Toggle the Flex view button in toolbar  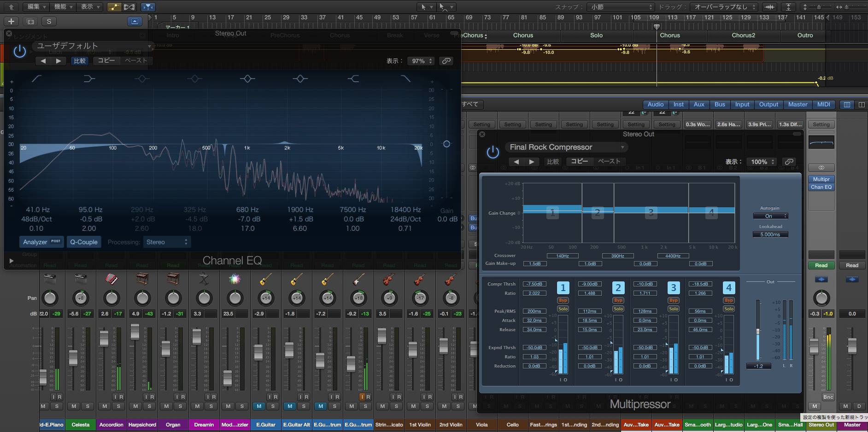coord(129,7)
